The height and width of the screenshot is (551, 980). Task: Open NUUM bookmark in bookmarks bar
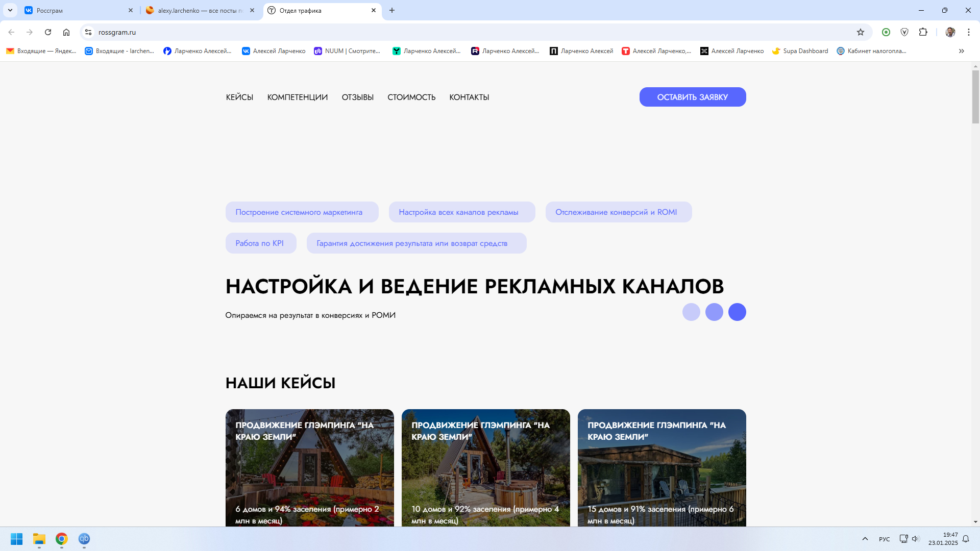click(x=347, y=51)
